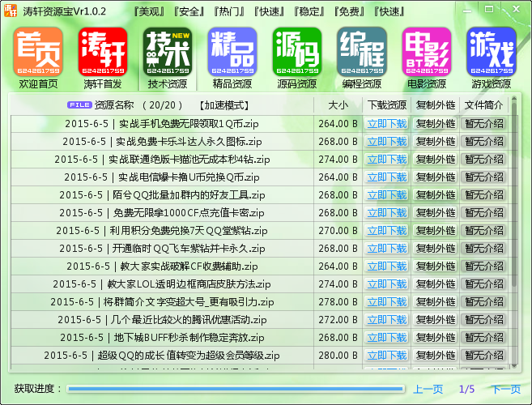
Task: Open the green 源码 icon
Action: pos(297,52)
